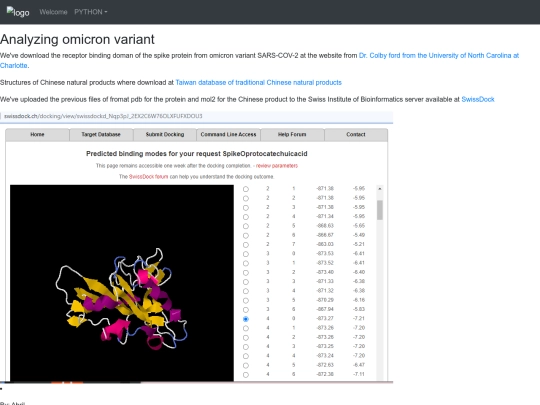This screenshot has width=540, height=405.
Task: Expand the PYTHON dropdown menu
Action: pyautogui.click(x=91, y=12)
